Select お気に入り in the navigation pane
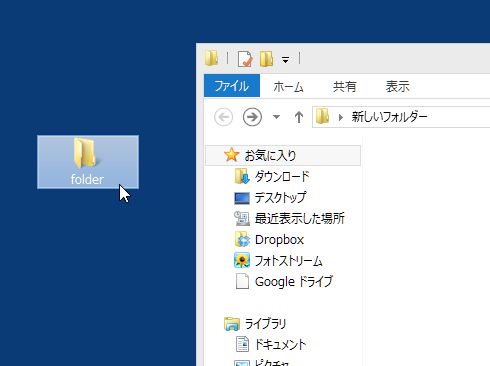Image resolution: width=490 pixels, height=366 pixels. 283,155
